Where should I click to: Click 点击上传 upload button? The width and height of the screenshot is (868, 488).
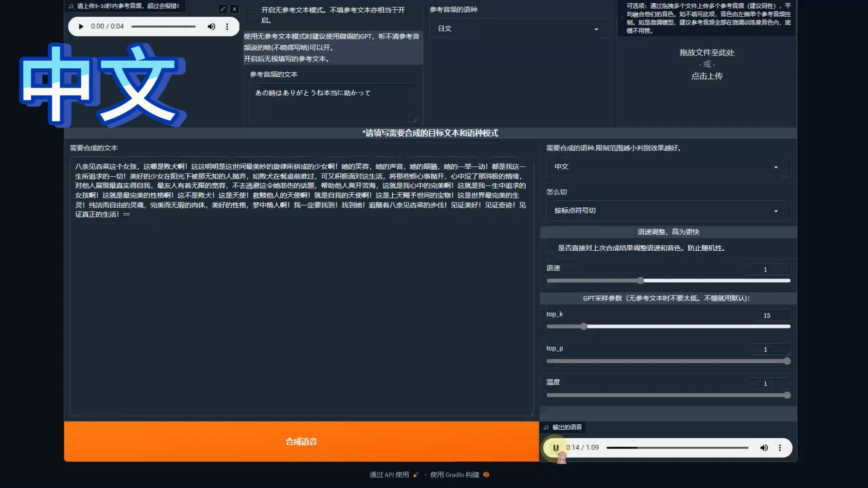[x=706, y=75]
